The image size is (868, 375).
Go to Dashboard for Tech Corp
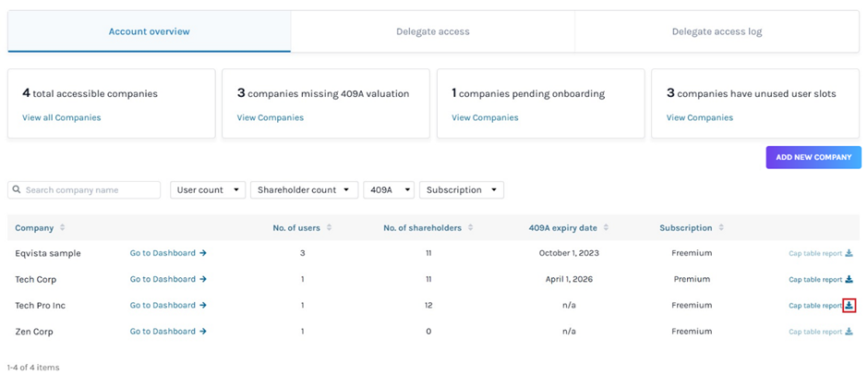pos(168,279)
